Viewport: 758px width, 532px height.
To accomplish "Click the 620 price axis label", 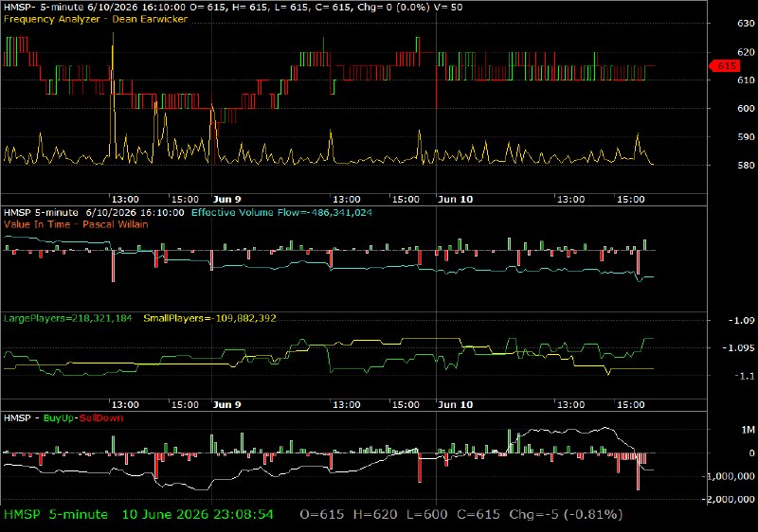I will coord(746,52).
